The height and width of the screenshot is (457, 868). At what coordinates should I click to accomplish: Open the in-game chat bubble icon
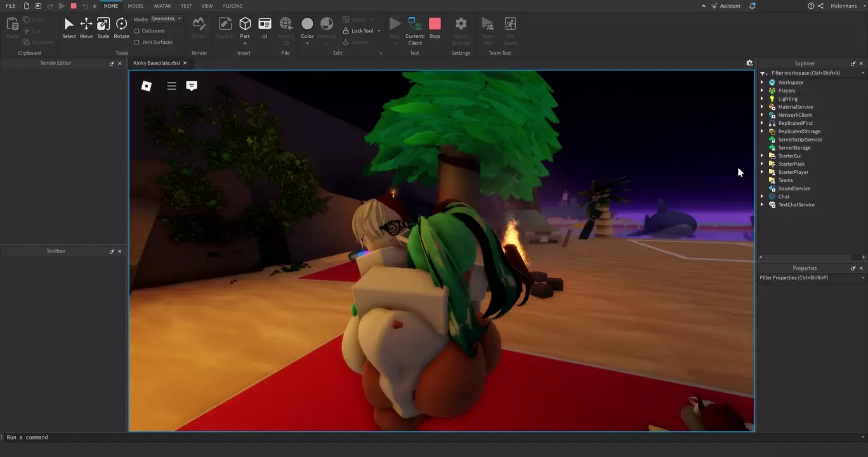click(x=192, y=86)
